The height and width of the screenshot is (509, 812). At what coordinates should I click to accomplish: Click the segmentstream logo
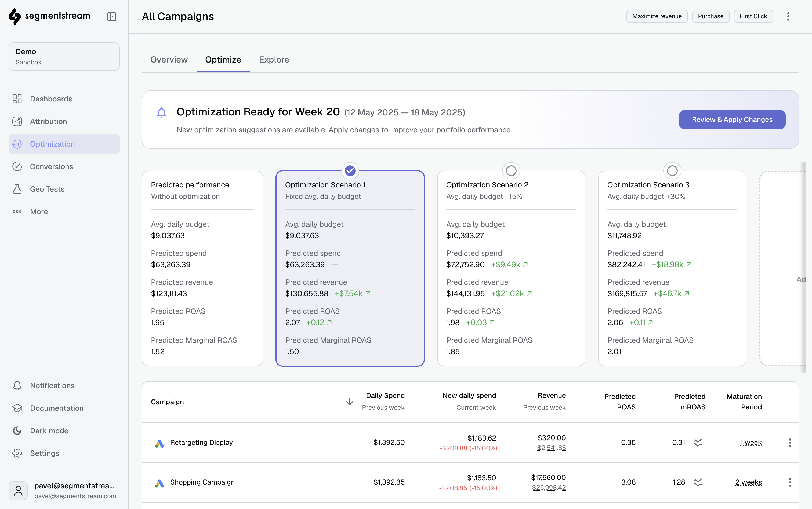pos(49,16)
